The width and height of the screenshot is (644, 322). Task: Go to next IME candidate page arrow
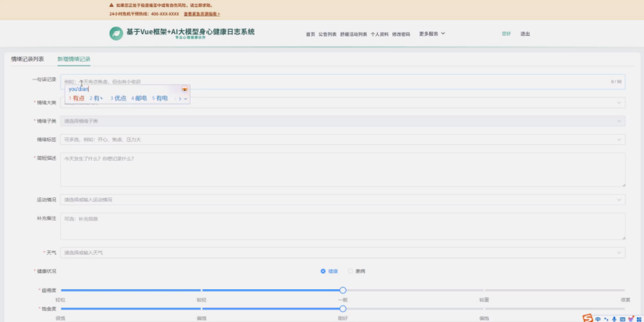pyautogui.click(x=180, y=99)
